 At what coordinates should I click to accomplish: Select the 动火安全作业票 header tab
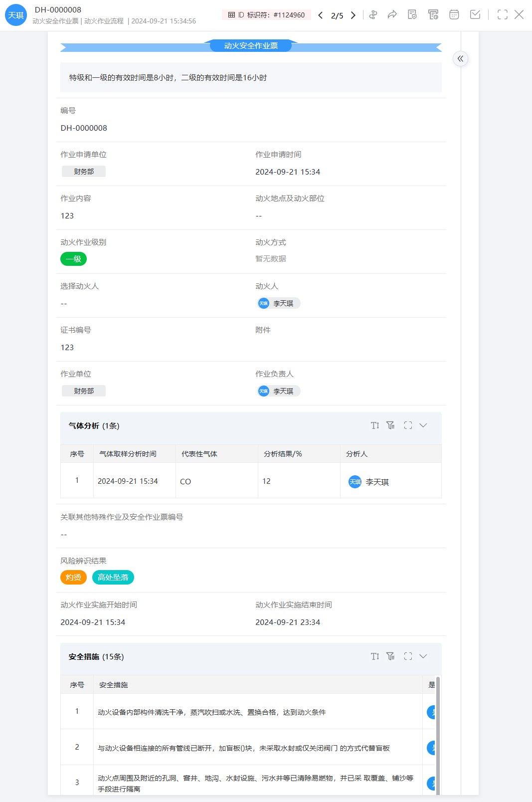pyautogui.click(x=251, y=46)
